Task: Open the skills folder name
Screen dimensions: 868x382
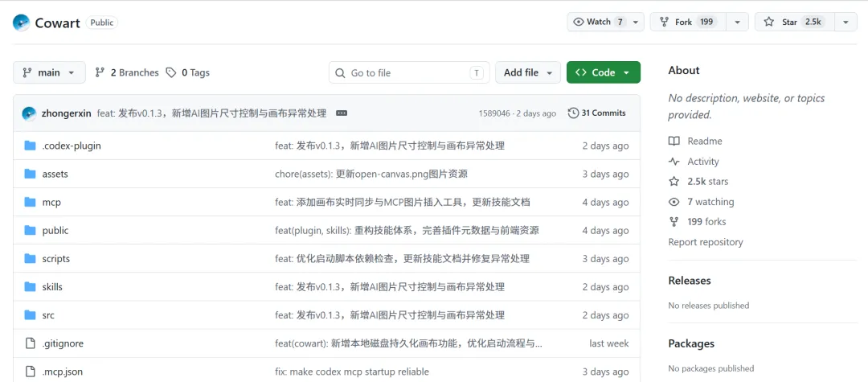Action: (x=52, y=287)
